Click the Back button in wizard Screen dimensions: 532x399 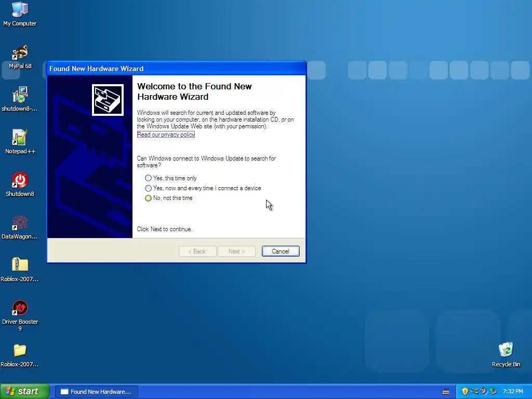point(197,251)
